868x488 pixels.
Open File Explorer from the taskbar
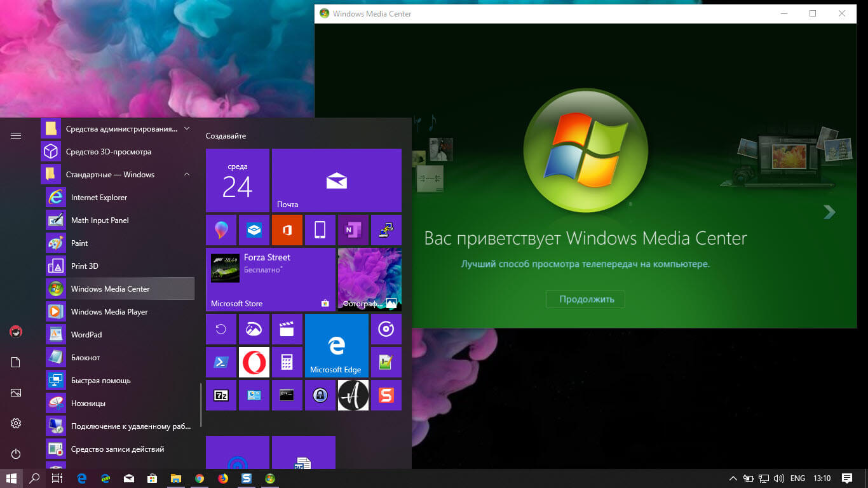(176, 478)
